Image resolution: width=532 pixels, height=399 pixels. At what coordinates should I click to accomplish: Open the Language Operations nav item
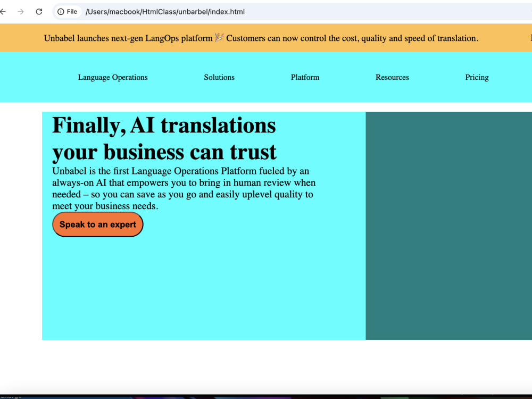[x=113, y=77]
